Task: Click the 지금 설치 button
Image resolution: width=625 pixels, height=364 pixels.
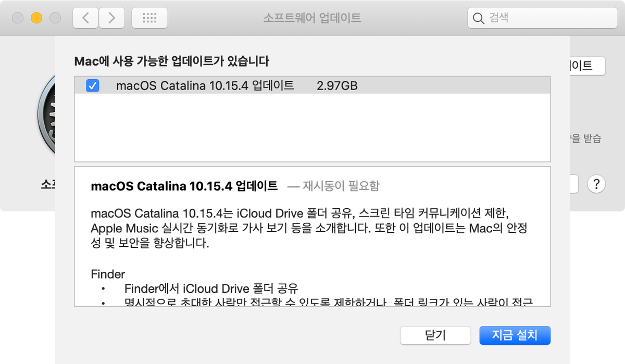Action: 515,335
